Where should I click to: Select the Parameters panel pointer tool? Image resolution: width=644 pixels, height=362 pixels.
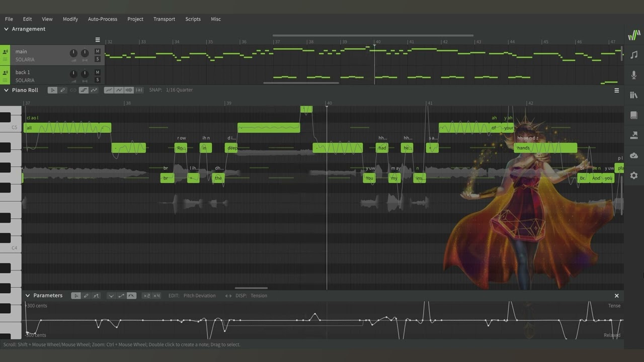point(76,296)
